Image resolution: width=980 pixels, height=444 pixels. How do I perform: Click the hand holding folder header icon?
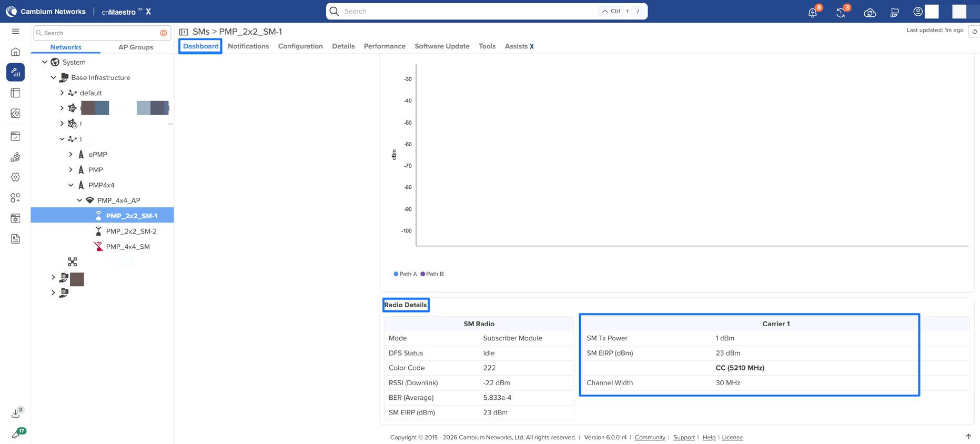coord(894,12)
